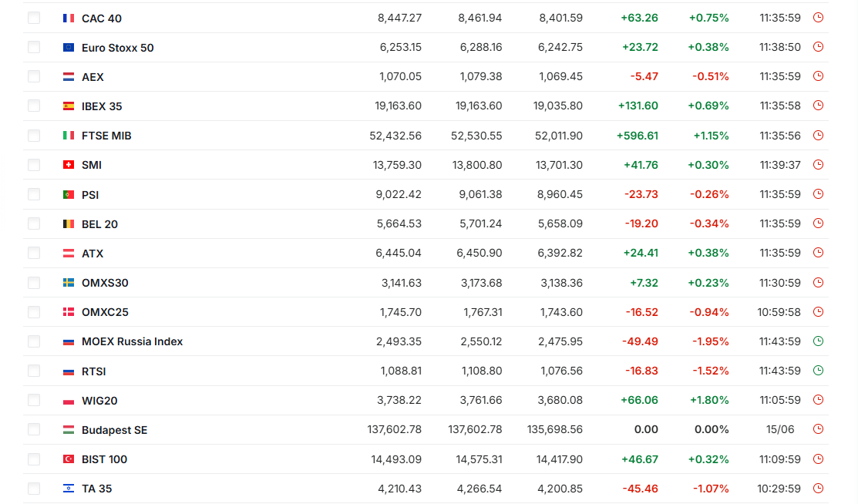858x504 pixels.
Task: Select the Budapest SE checkbox
Action: tap(34, 429)
